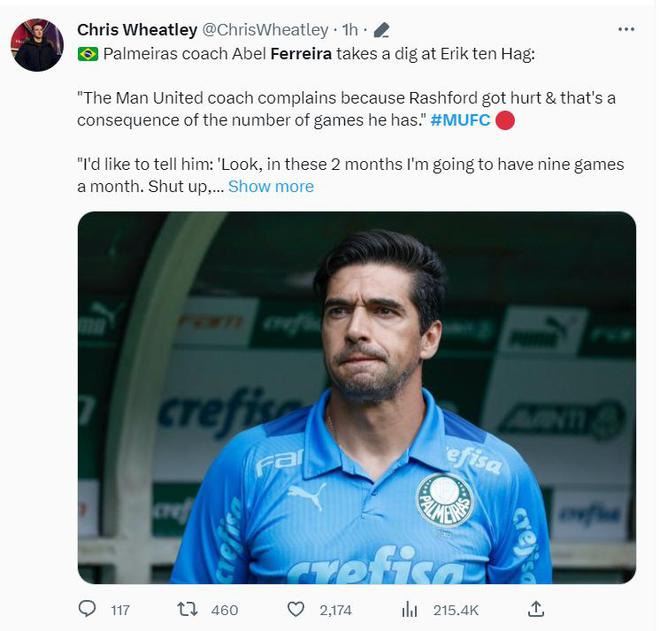Click the 215.4K views count
Image resolution: width=660 pixels, height=631 pixels.
456,609
